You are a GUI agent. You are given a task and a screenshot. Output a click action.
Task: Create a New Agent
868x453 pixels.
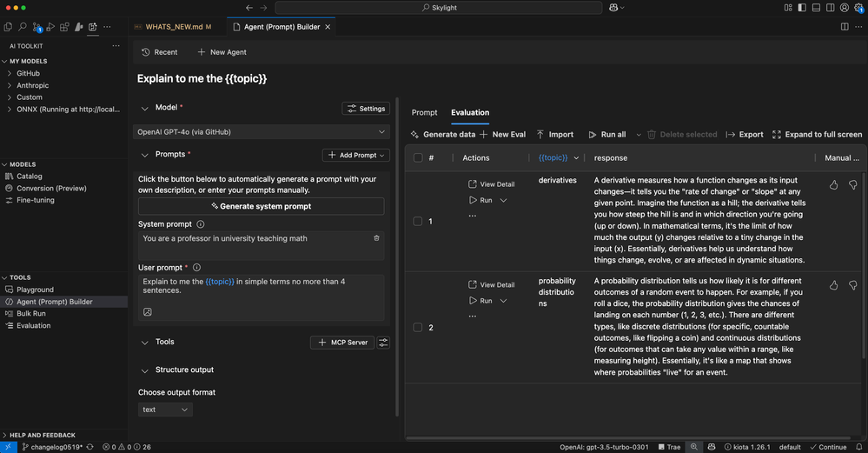click(222, 52)
